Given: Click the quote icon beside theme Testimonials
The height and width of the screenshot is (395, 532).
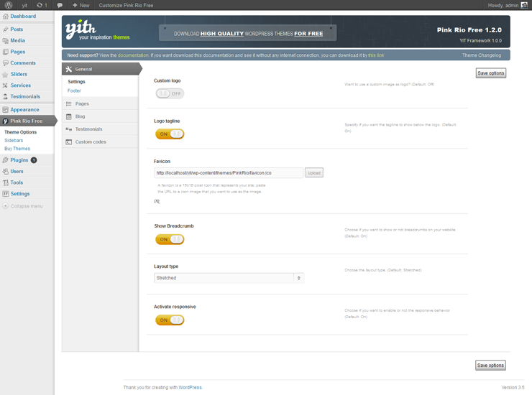Looking at the screenshot, I should click(x=68, y=129).
